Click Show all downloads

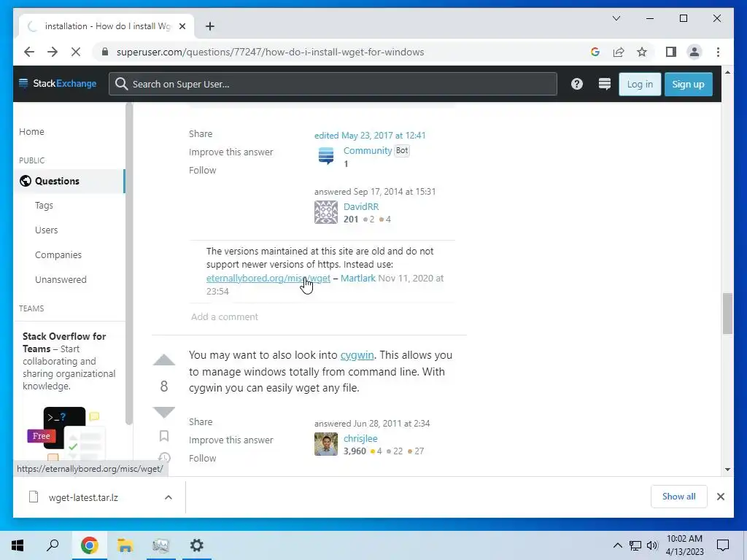[x=679, y=497]
